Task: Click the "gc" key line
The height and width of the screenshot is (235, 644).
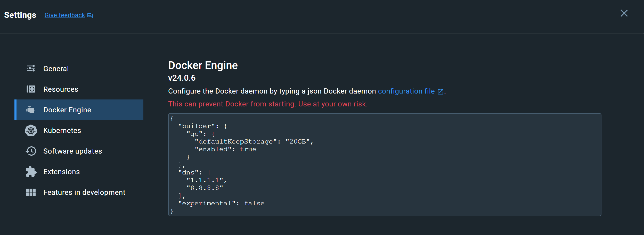Action: click(200, 134)
